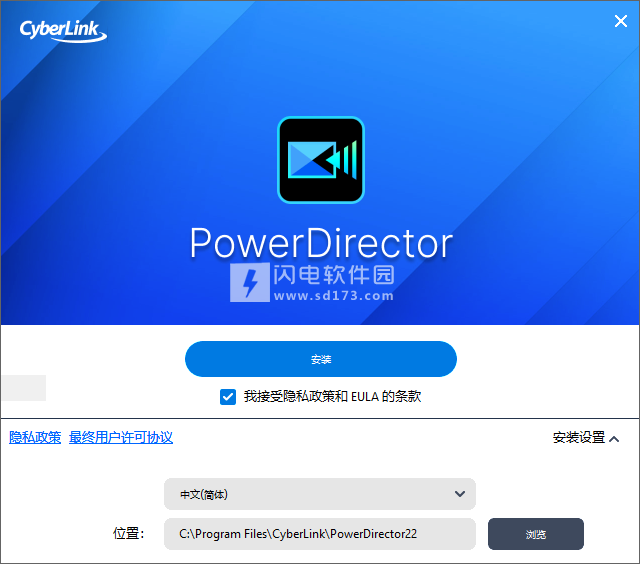
Task: Click the PowerDirector title text
Action: [x=321, y=244]
